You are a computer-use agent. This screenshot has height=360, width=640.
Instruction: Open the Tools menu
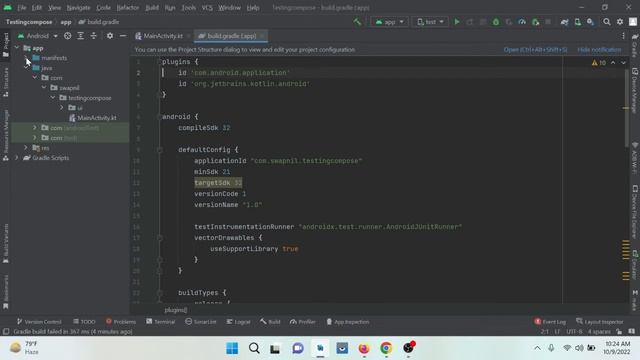coord(188,8)
